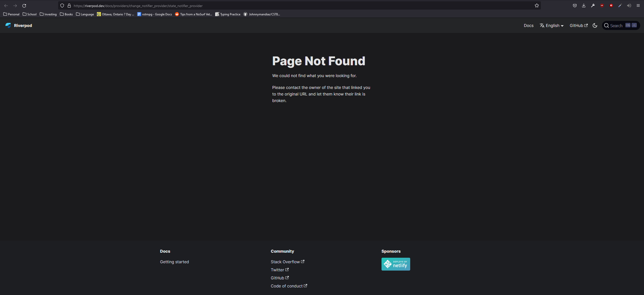
Task: Open the color picker extension icon
Action: click(620, 6)
